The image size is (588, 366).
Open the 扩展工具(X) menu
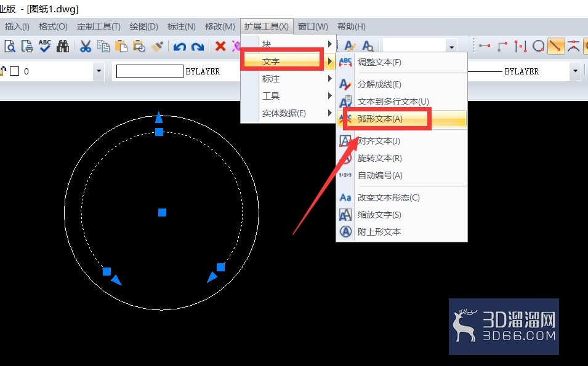pos(267,26)
